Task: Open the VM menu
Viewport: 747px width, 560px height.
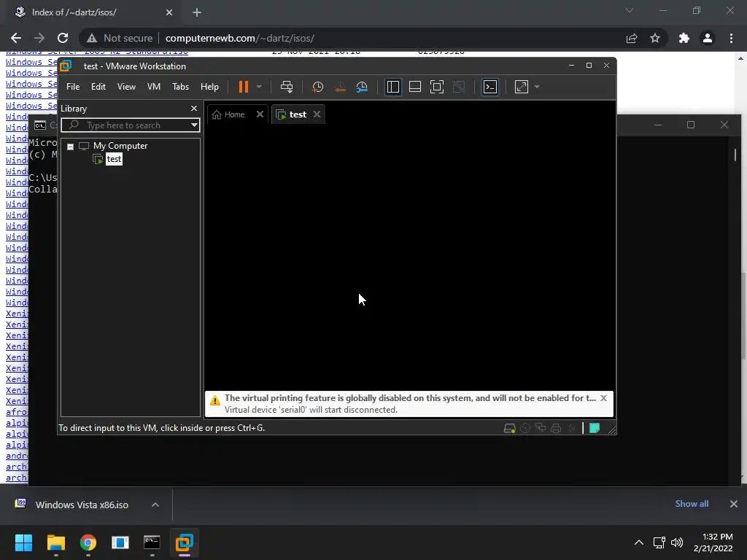Action: pyautogui.click(x=153, y=87)
